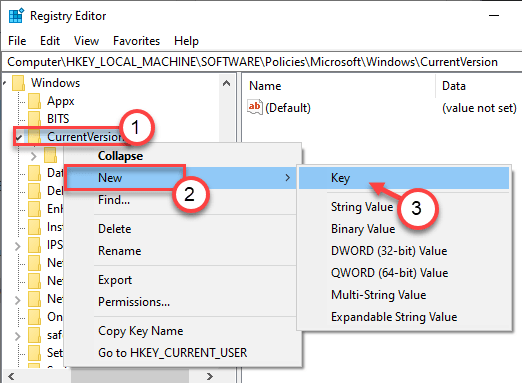Click the registry path address bar
The height and width of the screenshot is (383, 522).
(261, 62)
